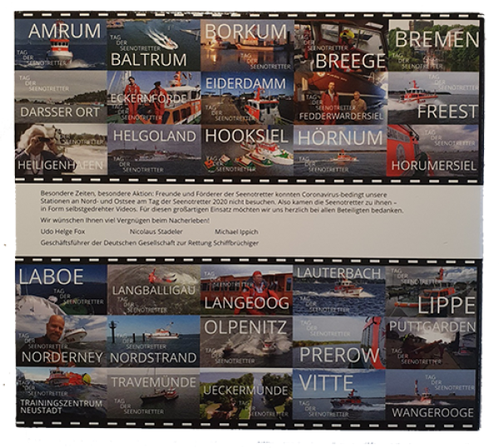
Task: Click the LABOE tile
Action: tap(61, 289)
